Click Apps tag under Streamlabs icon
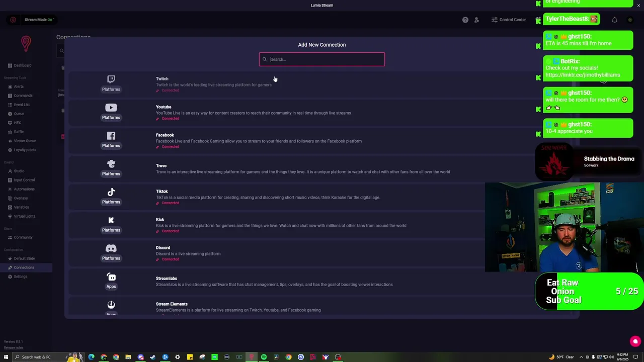Image resolution: width=644 pixels, height=362 pixels. pos(111,287)
